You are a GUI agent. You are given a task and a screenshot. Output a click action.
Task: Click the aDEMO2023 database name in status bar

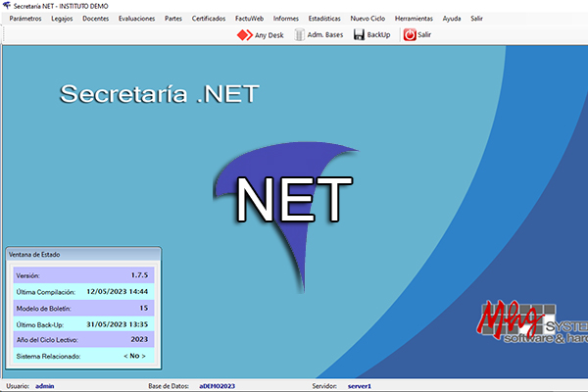(x=218, y=386)
